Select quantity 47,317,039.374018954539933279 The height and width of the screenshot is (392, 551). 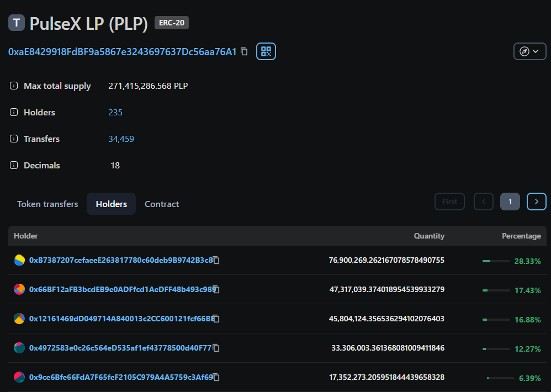point(387,289)
